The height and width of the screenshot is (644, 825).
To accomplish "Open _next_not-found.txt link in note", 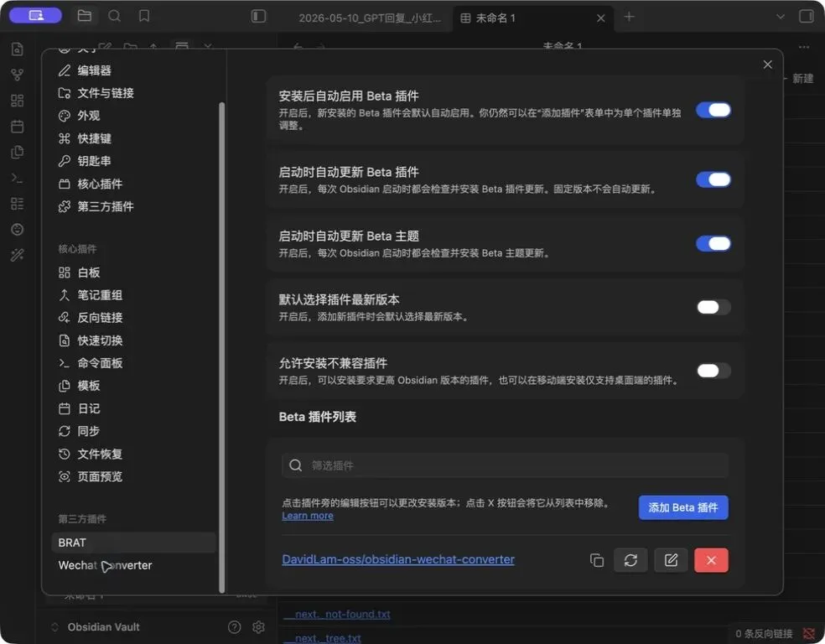I will [338, 614].
